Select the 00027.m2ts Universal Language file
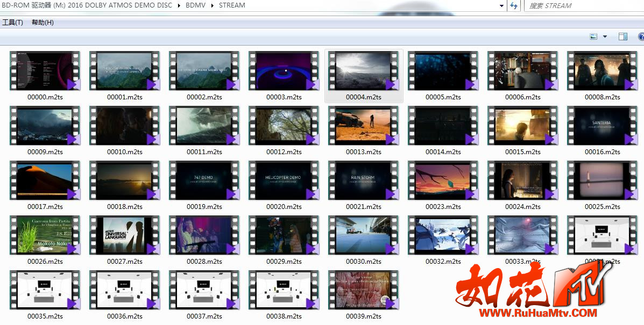 click(124, 236)
